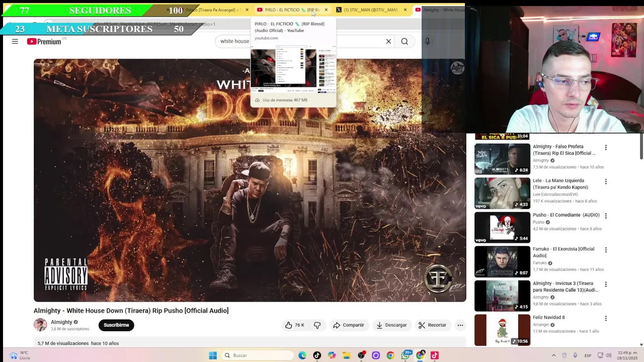This screenshot has height=362, width=644.
Task: Open black TikTok icon in taskbar
Action: (x=317, y=355)
